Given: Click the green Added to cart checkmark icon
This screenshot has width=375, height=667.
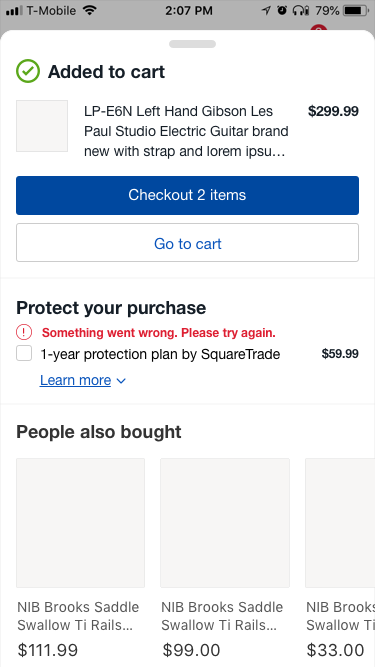Looking at the screenshot, I should (x=28, y=71).
